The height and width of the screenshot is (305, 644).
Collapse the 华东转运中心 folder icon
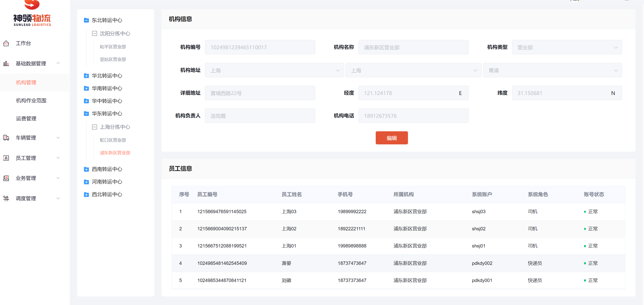(x=86, y=113)
